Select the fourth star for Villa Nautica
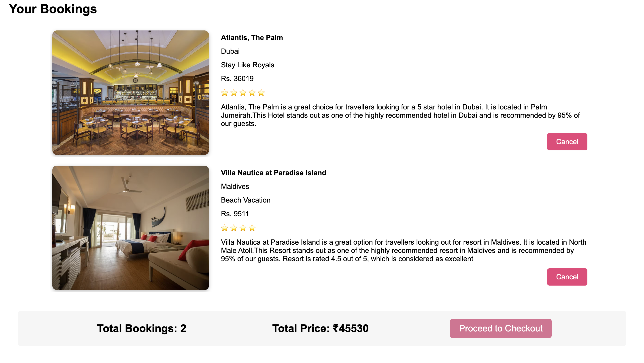 point(252,228)
